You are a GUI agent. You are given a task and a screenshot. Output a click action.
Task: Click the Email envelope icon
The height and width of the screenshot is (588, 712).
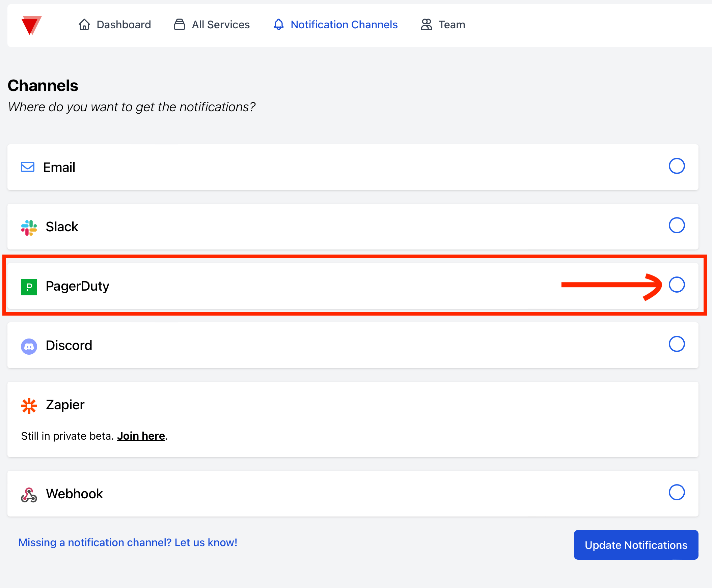(28, 167)
